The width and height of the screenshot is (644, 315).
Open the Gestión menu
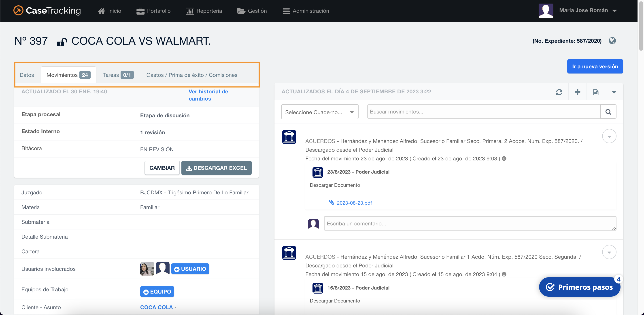point(252,11)
